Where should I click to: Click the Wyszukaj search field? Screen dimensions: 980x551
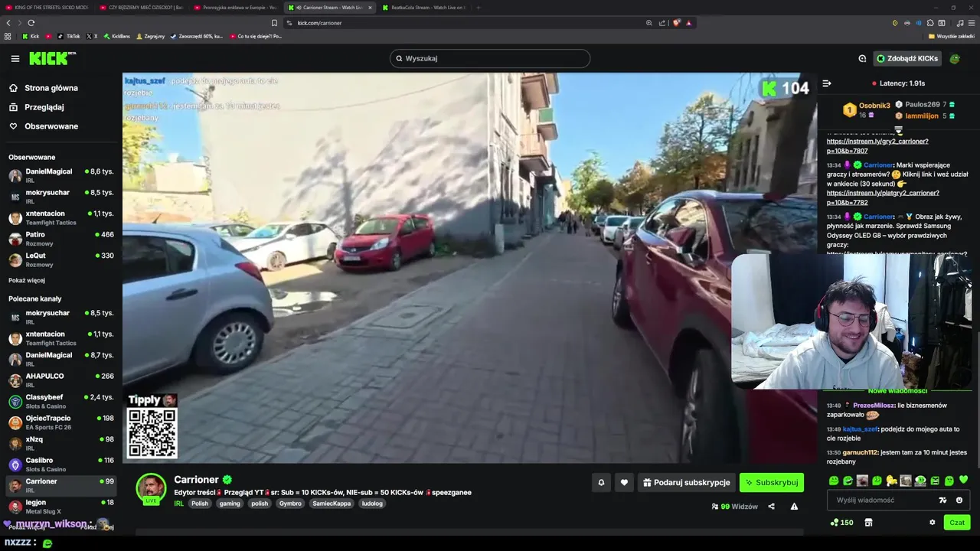point(490,58)
